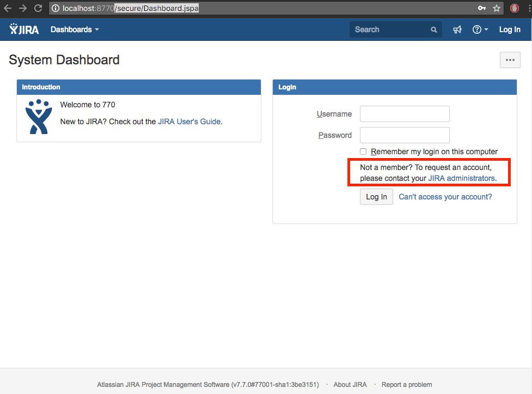Open the JIRA administrators link

[x=461, y=178]
